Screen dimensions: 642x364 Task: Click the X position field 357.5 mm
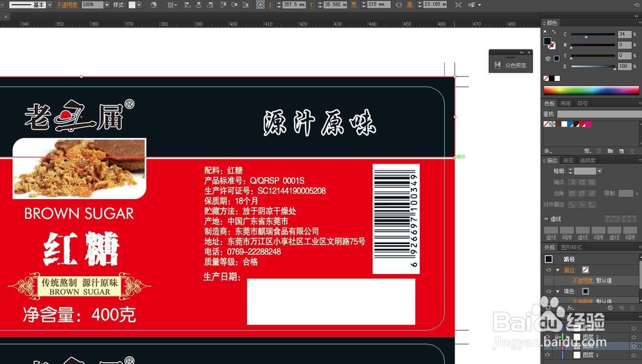pyautogui.click(x=293, y=4)
